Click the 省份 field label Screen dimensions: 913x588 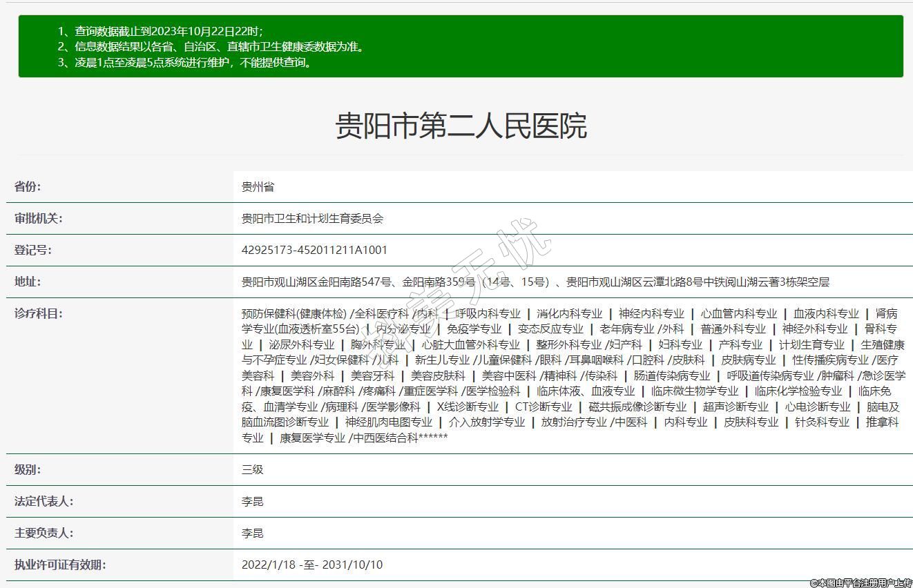click(28, 187)
